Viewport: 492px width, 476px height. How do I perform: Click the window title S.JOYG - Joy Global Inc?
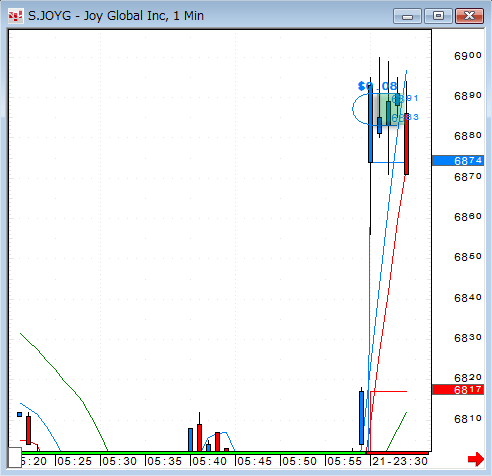[116, 16]
